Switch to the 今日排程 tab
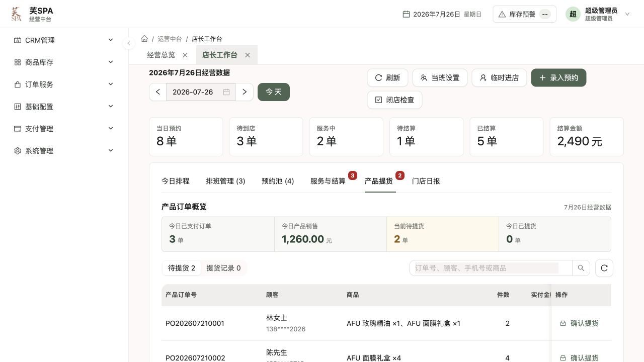Image resolution: width=644 pixels, height=362 pixels. tap(176, 181)
